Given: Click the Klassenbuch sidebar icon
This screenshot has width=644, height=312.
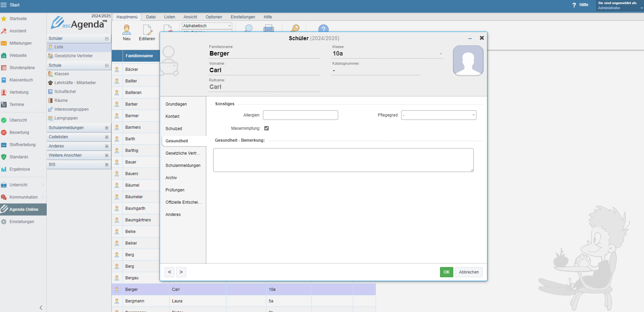Looking at the screenshot, I should pos(4,80).
